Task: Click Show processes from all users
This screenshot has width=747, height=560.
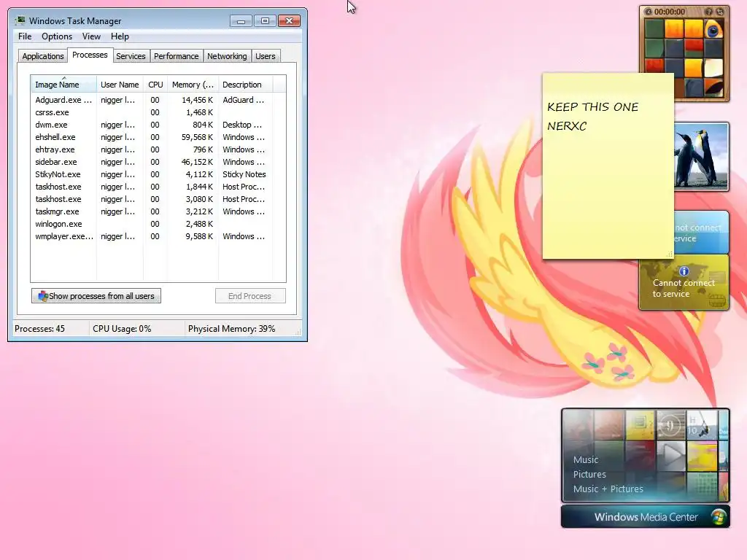Action: pos(96,296)
